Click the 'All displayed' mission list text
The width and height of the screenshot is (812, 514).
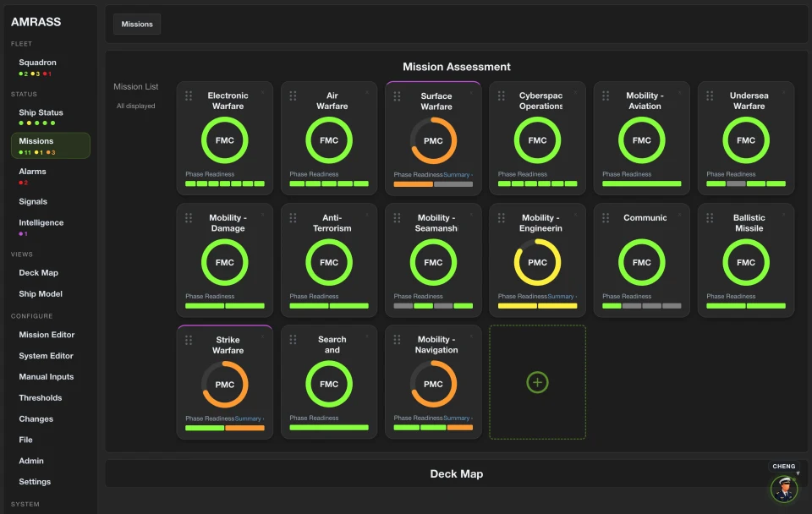point(135,106)
